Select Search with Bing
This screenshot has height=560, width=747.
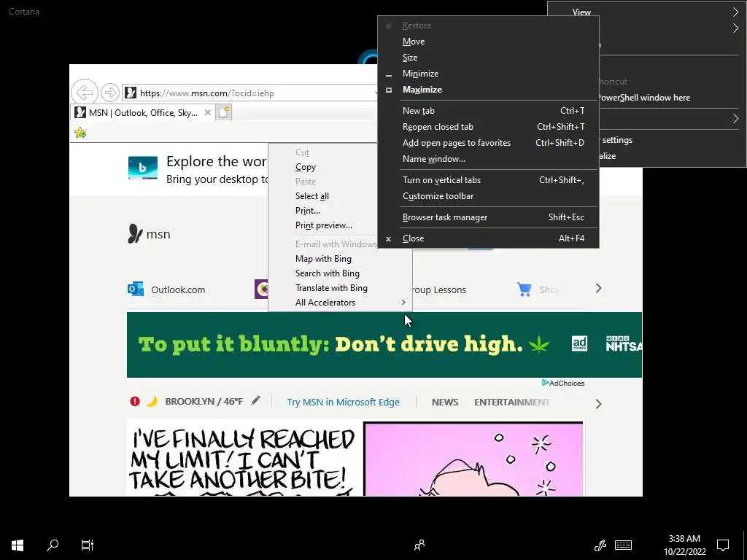click(x=341, y=273)
